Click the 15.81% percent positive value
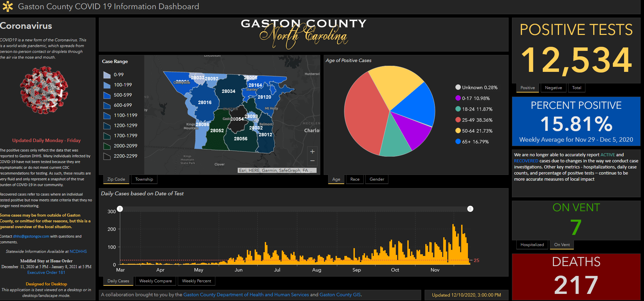Screen dimensions: 644x301 click(576, 124)
